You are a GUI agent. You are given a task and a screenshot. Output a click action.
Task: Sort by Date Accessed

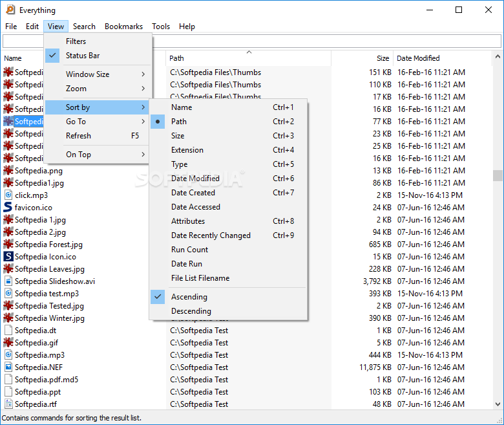pyautogui.click(x=228, y=206)
